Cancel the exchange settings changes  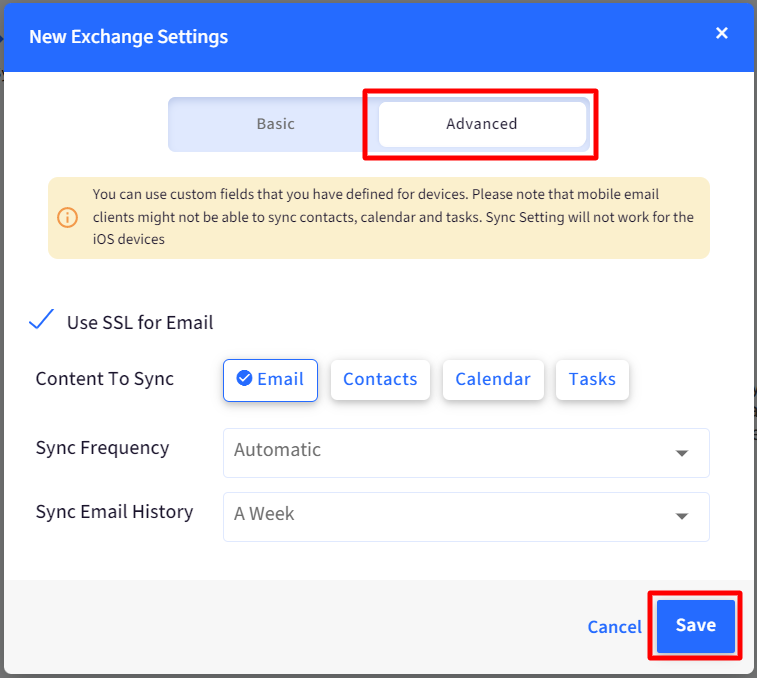tap(614, 627)
